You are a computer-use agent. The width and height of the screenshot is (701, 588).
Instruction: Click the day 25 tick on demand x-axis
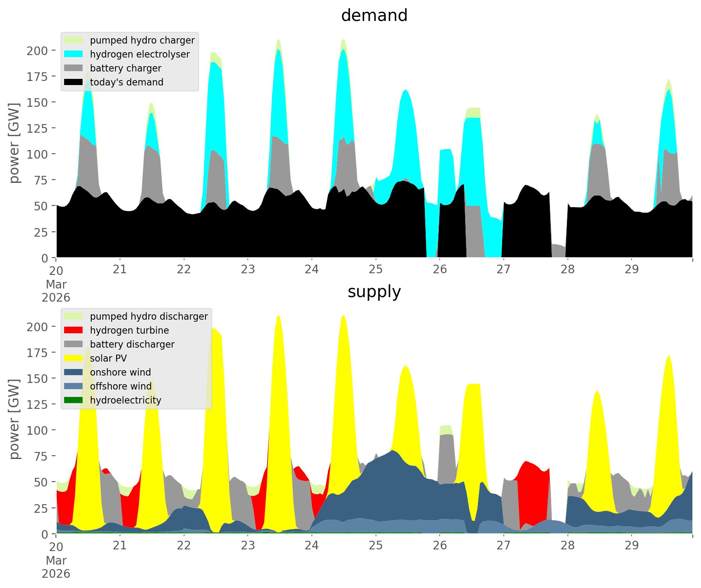(x=376, y=270)
